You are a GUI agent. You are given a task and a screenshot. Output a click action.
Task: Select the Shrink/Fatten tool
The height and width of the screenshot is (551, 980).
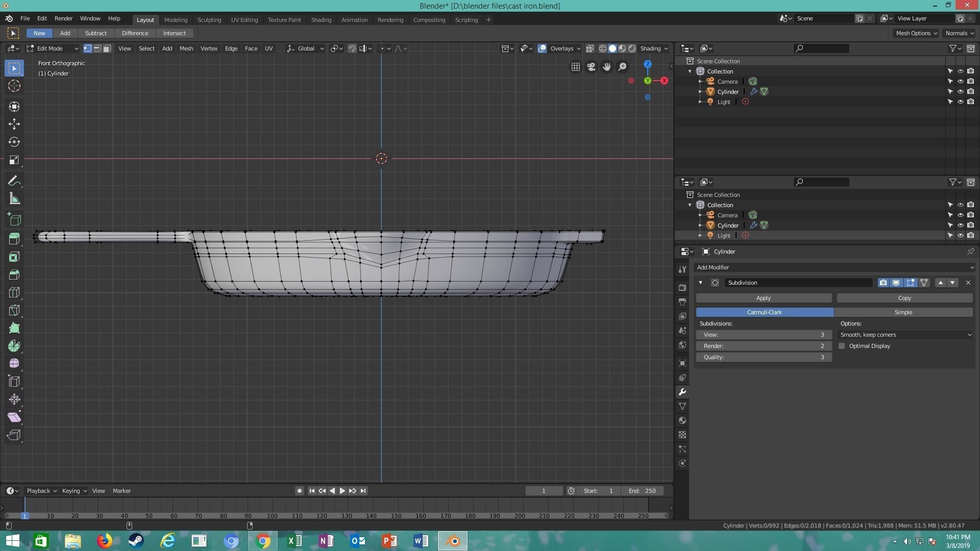coord(14,399)
